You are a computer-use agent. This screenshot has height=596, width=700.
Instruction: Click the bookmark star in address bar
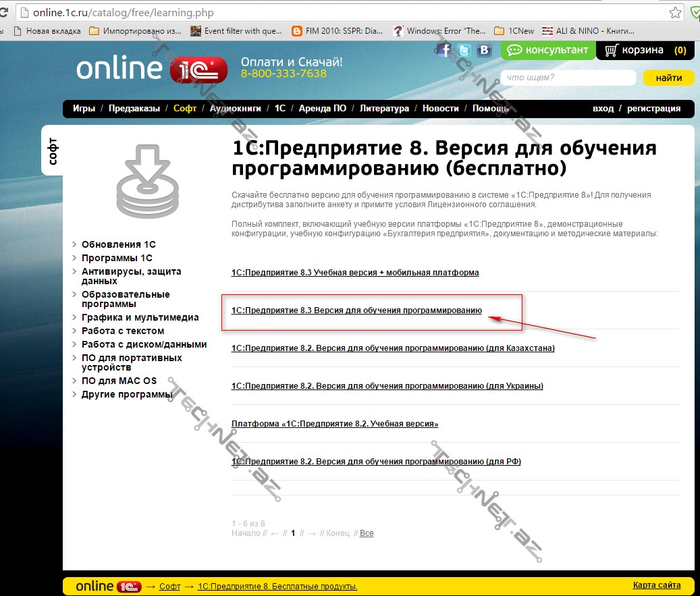(x=674, y=13)
